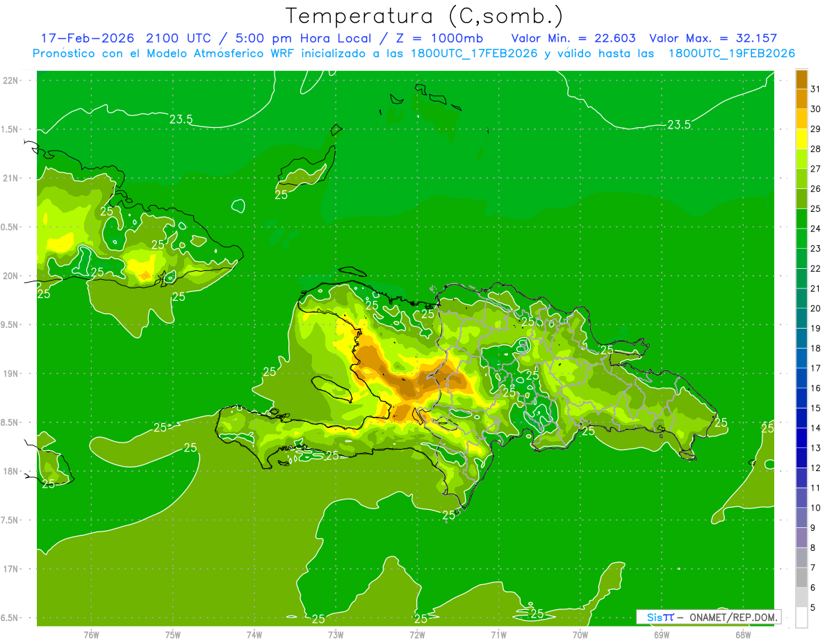This screenshot has height=644, width=834.
Task: Pick the teal swatch between 19 and 20
Action: click(801, 317)
